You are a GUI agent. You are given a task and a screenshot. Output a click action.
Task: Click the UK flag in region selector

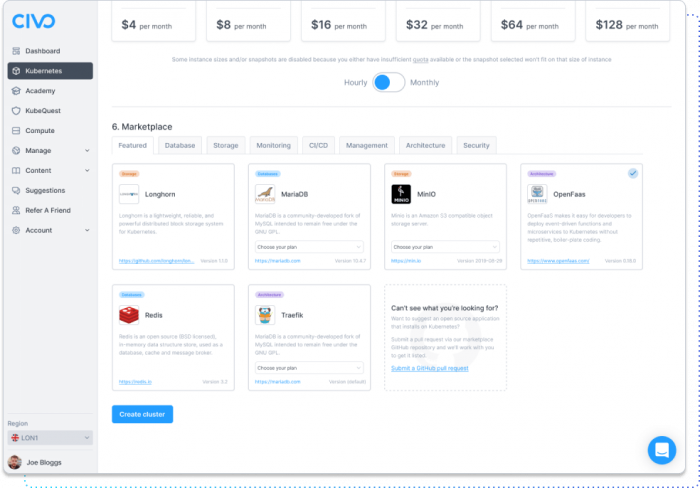tap(15, 438)
